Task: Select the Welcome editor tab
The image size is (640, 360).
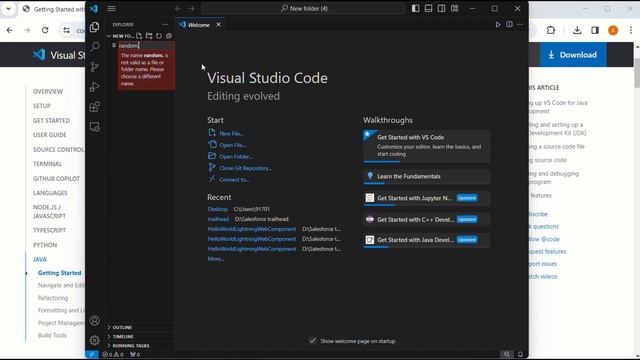Action: point(200,24)
